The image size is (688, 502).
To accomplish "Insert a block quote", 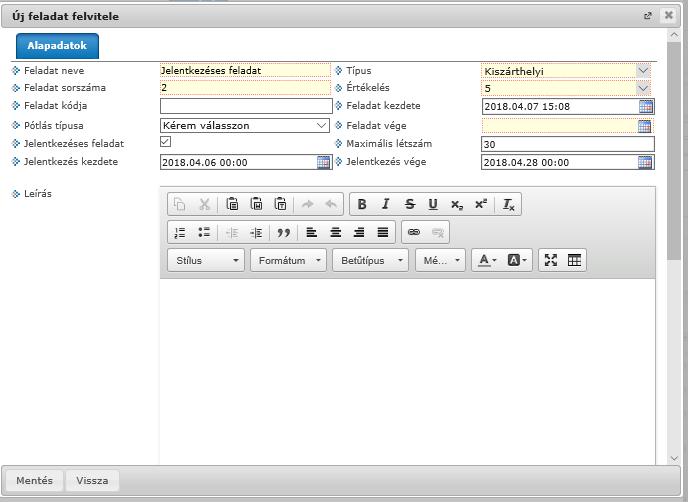I will tap(283, 233).
